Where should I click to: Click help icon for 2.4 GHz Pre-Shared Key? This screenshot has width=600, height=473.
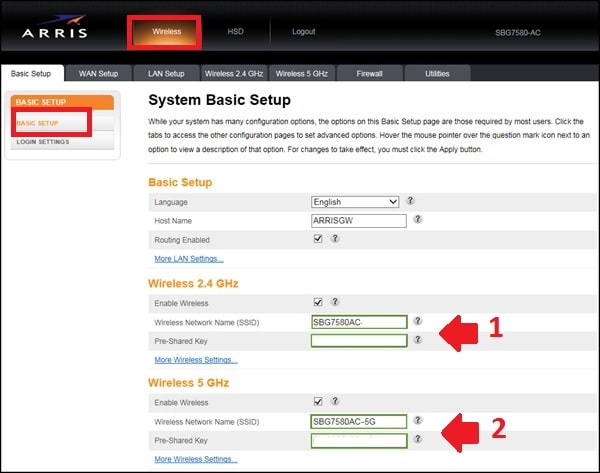tap(418, 340)
